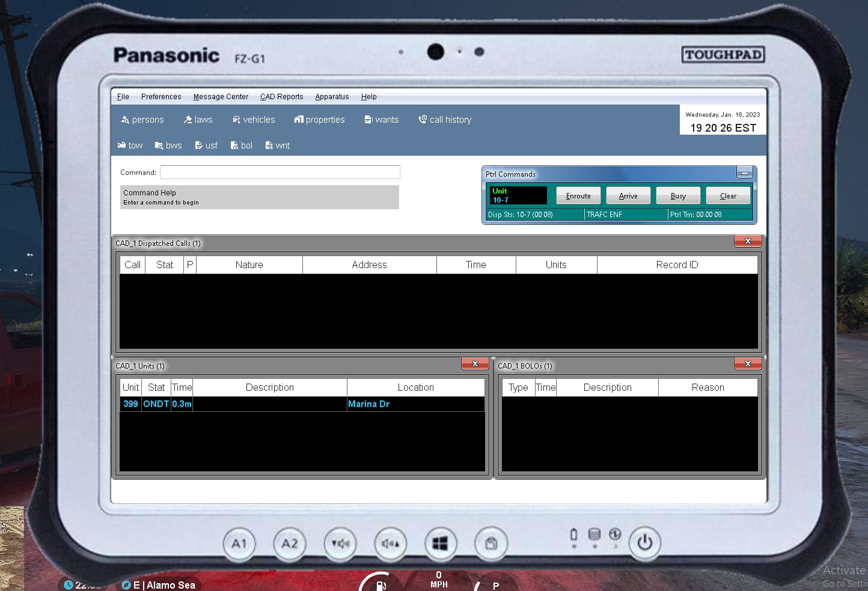Screen dimensions: 868x591
Task: Select the bws shortcut
Action: click(x=168, y=145)
